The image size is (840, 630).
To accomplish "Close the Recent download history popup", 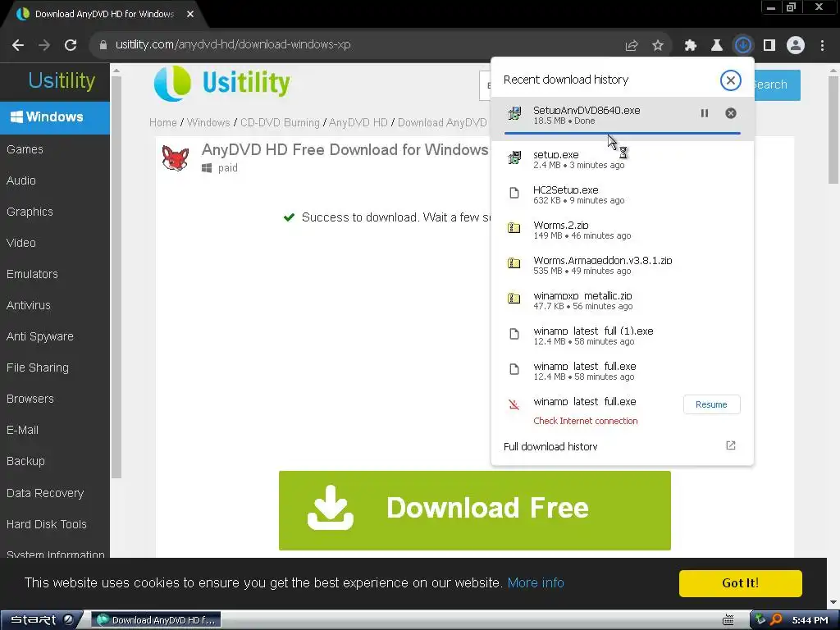I will click(730, 80).
